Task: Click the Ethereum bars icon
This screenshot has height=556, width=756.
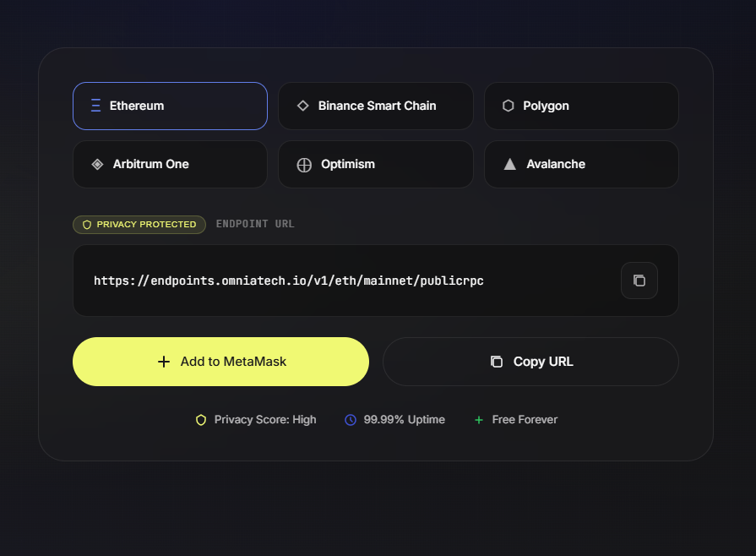Action: [x=96, y=106]
